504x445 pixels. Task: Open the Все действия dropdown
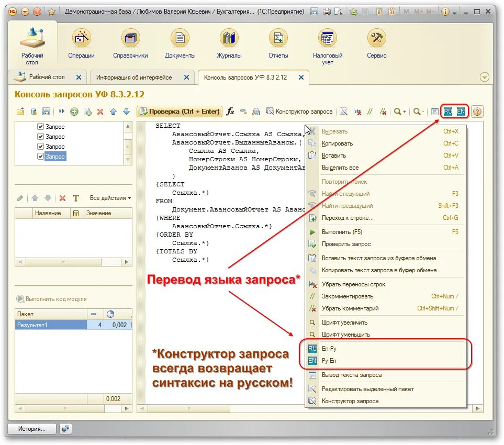coord(110,198)
